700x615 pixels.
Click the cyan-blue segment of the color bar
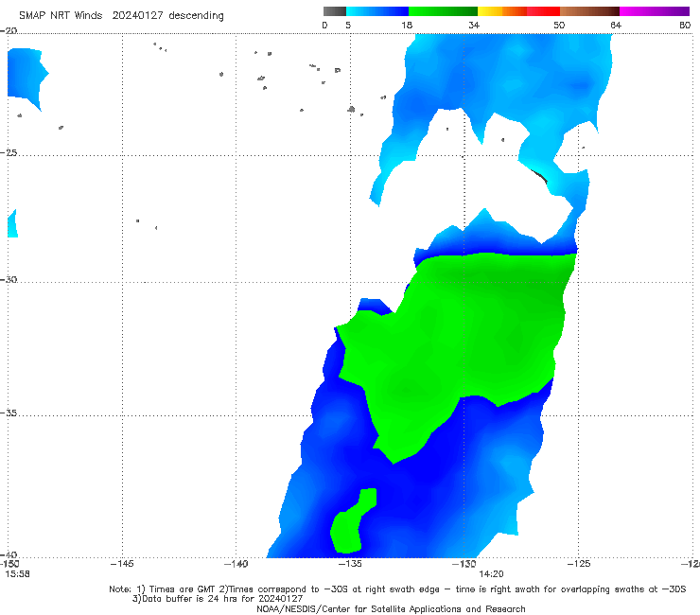coord(377,11)
